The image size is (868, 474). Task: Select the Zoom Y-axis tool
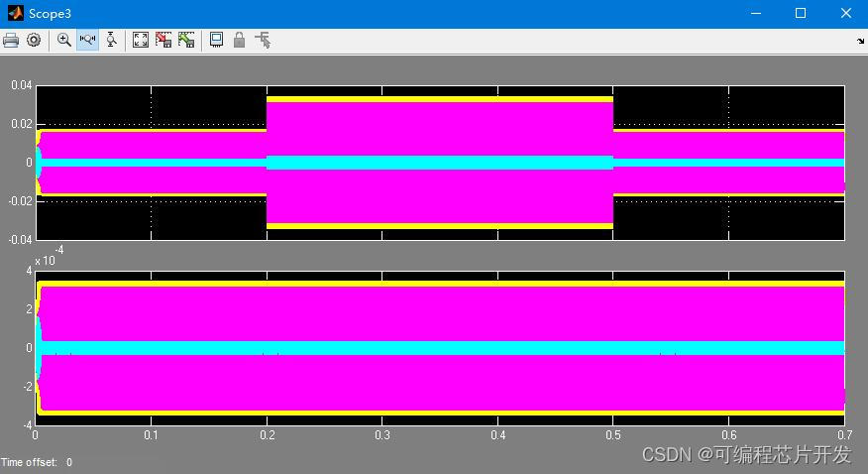tap(111, 41)
